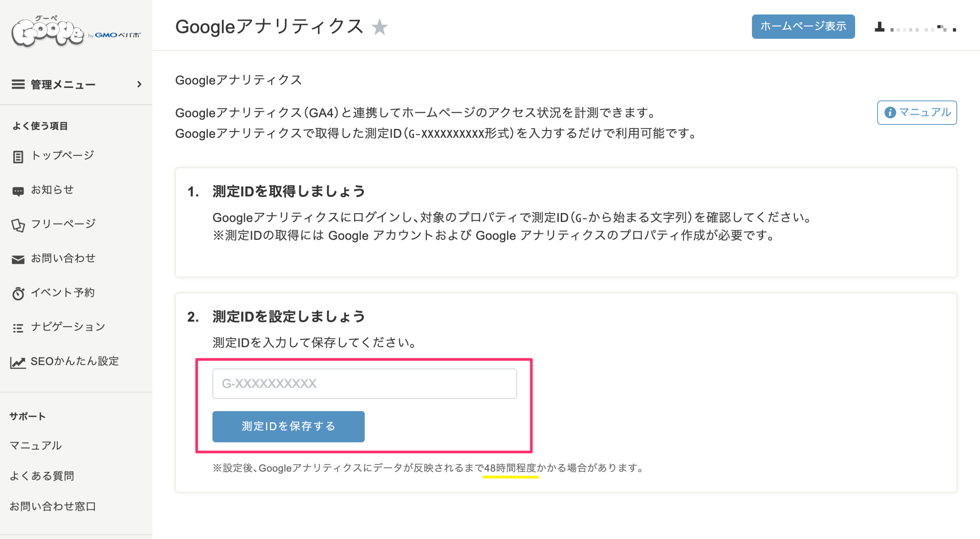Click the G-XXXXXXXXXX measurement ID field
Screen dimensions: 980x539
point(364,384)
